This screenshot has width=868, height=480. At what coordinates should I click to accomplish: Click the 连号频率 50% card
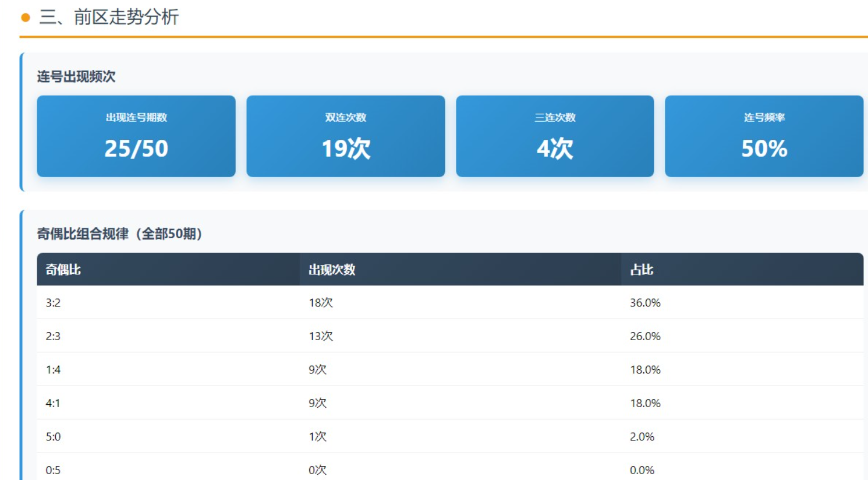(x=764, y=136)
